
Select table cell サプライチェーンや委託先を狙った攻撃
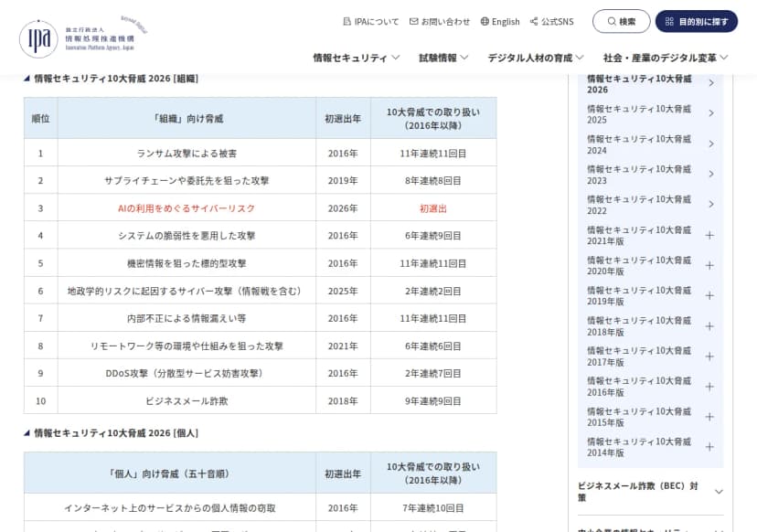click(187, 181)
